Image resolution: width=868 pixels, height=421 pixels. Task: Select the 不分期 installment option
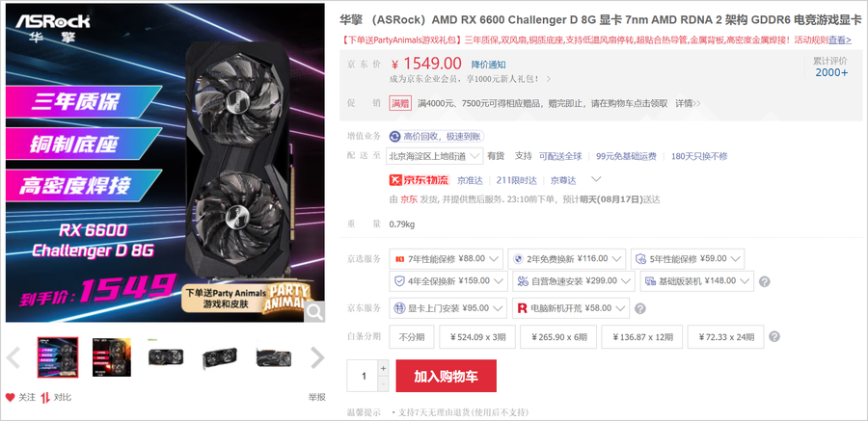point(411,337)
